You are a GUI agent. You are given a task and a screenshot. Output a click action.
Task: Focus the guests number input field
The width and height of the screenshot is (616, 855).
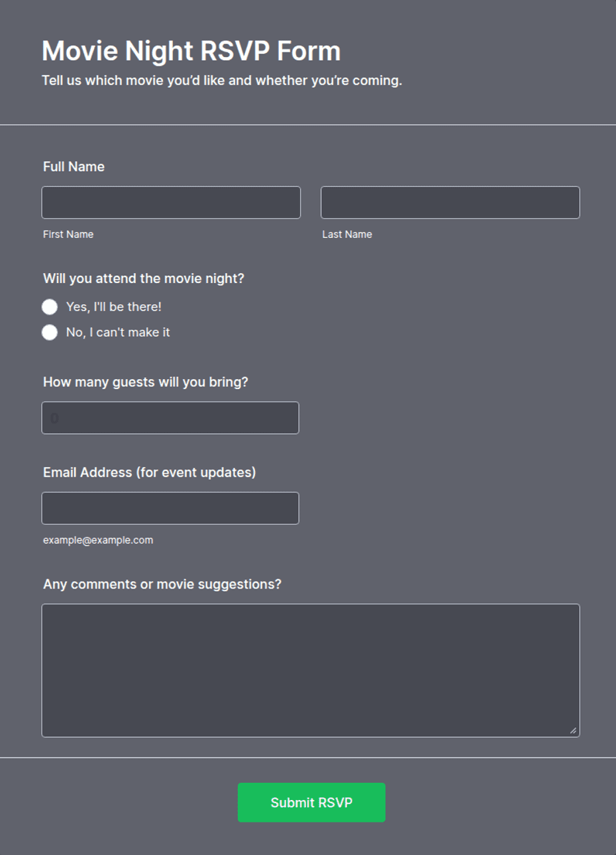pyautogui.click(x=170, y=418)
